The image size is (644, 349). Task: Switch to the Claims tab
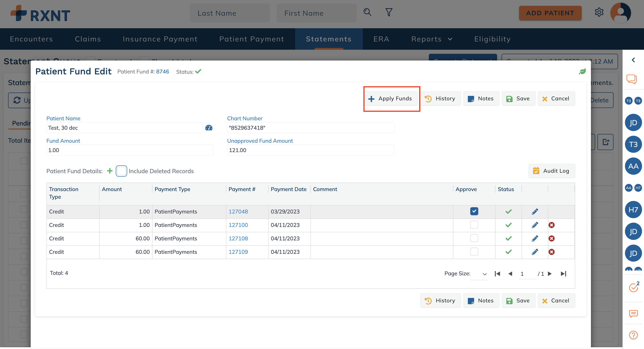pos(88,39)
